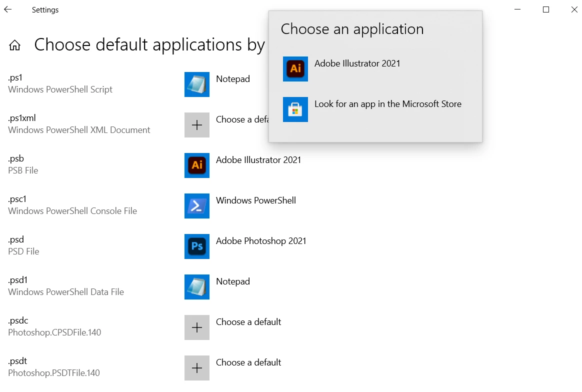
Task: Choose Adobe Illustrator 2021 in the popup
Action: [357, 63]
